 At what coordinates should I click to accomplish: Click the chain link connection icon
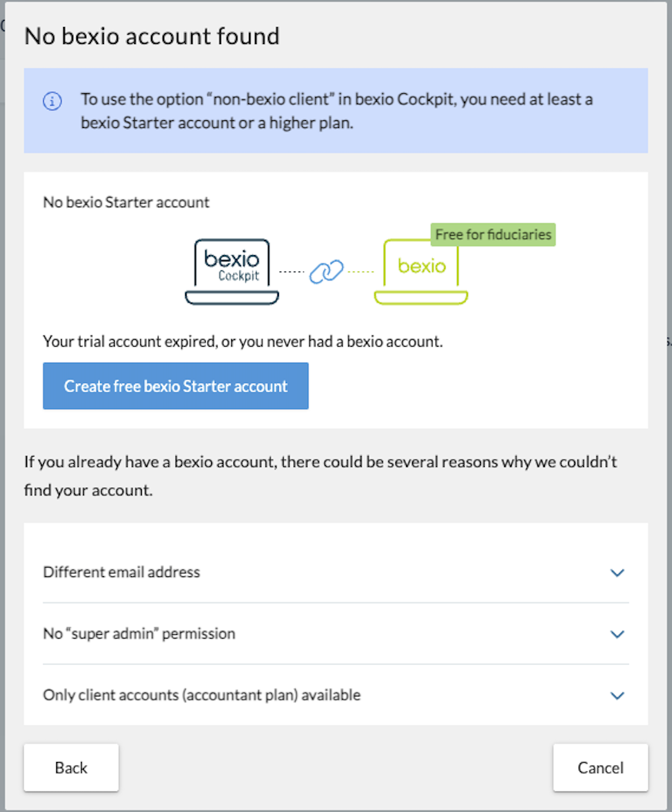pos(326,271)
